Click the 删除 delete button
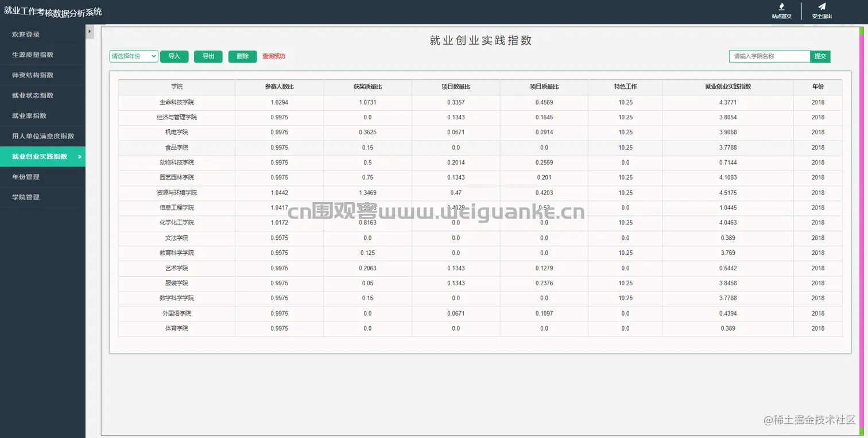This screenshot has width=868, height=438. 242,56
